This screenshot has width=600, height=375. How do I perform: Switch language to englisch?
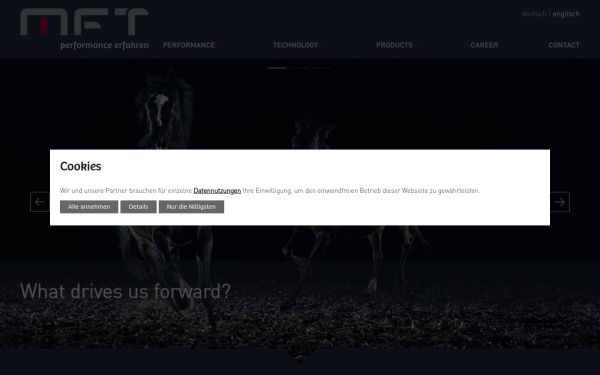point(566,14)
